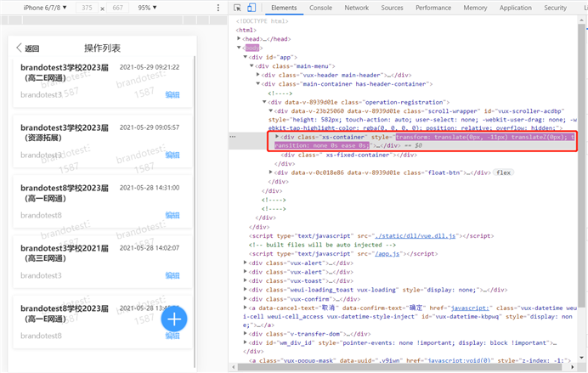The width and height of the screenshot is (588, 373).
Task: Select the 'built files will be auto injected' comment
Action: [x=323, y=245]
